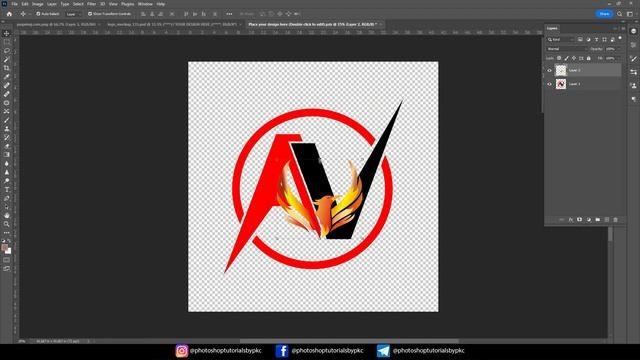Open the Filter menu
Image resolution: width=640 pixels, height=360 pixels.
(91, 4)
